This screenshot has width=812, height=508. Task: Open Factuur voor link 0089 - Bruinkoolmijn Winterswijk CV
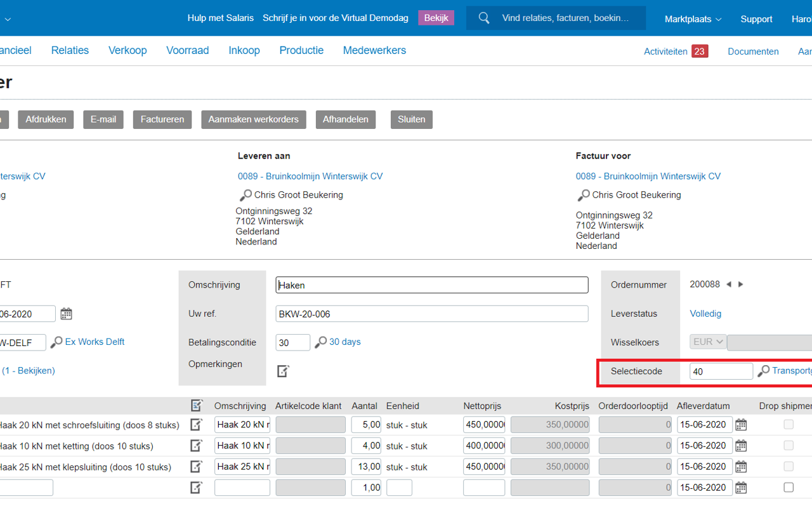pos(648,177)
